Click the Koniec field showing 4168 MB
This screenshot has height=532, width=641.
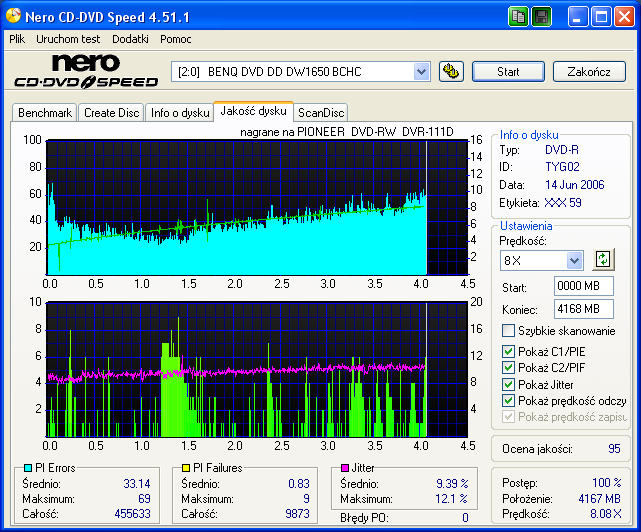(584, 309)
